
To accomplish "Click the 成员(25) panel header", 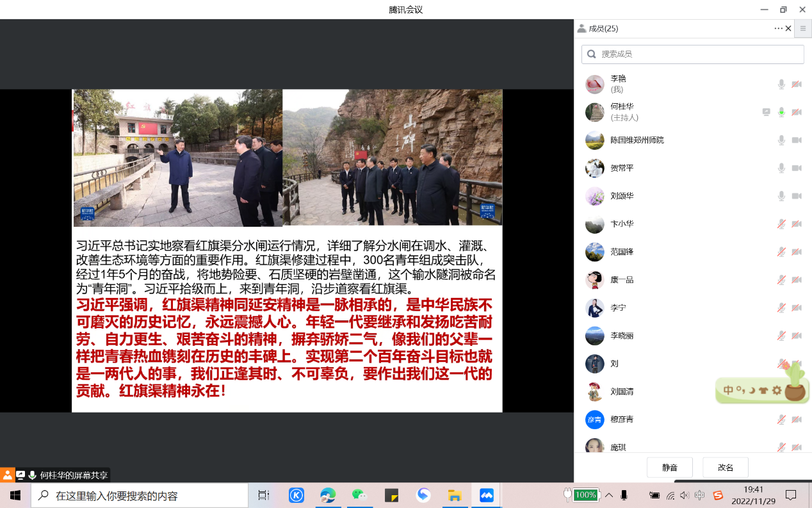I will (x=603, y=28).
